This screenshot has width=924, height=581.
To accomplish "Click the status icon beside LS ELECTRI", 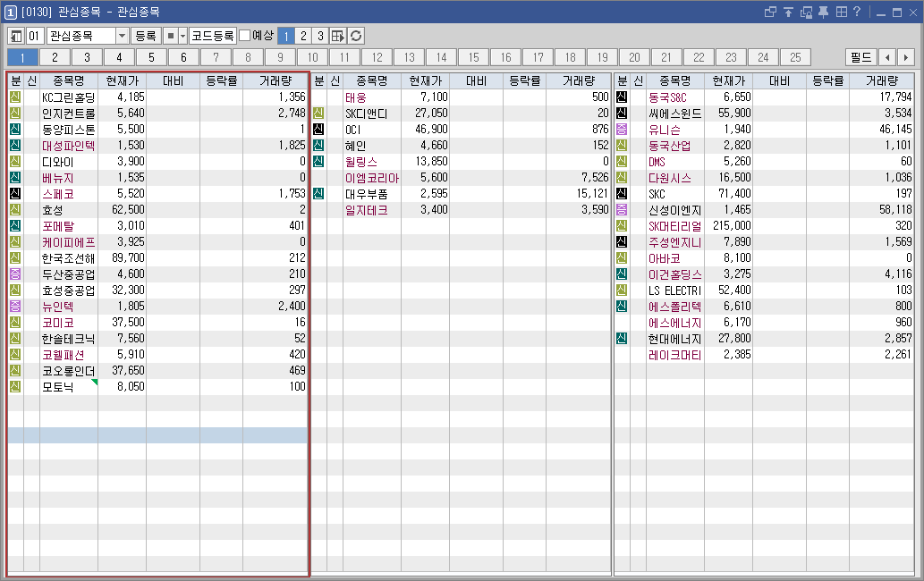I will tap(622, 290).
